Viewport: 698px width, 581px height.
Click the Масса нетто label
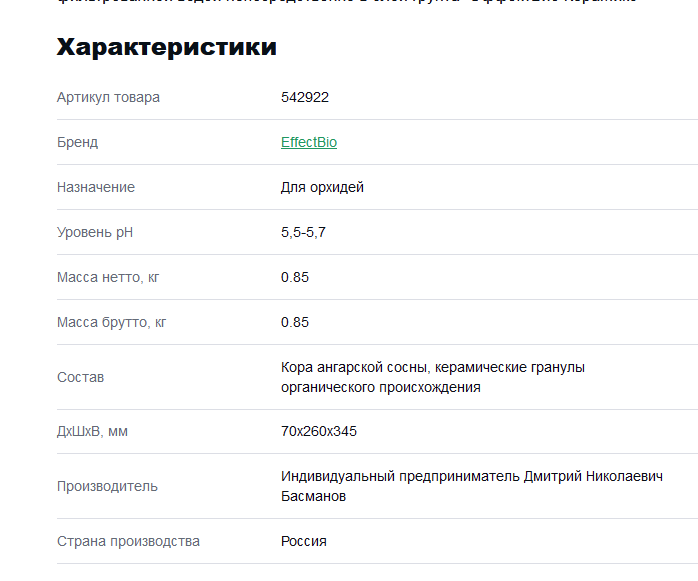[x=108, y=277]
